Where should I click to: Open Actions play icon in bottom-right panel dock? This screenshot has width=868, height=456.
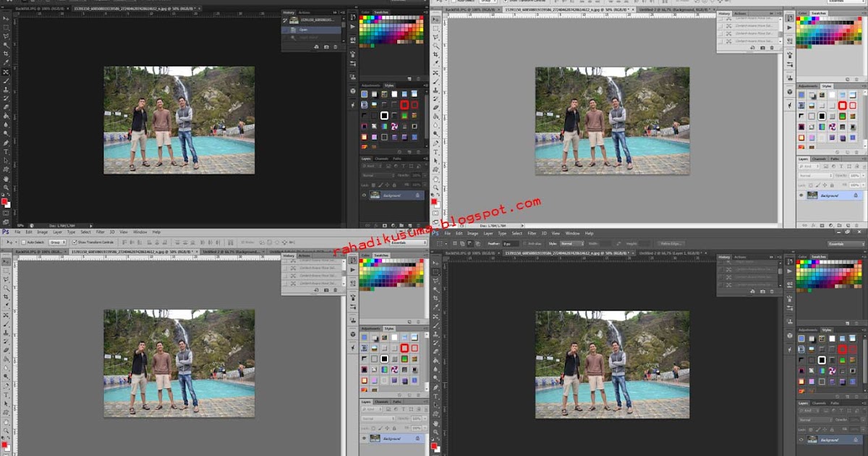789,271
